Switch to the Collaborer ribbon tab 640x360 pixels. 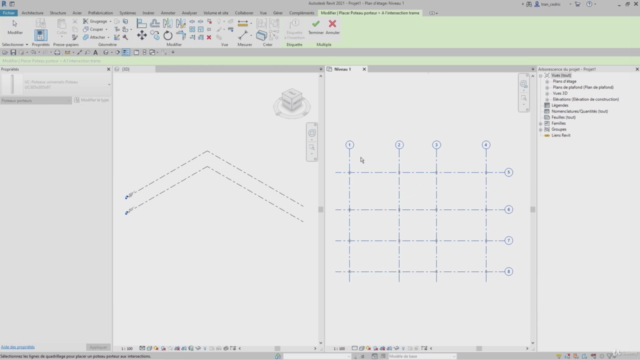coord(244,13)
